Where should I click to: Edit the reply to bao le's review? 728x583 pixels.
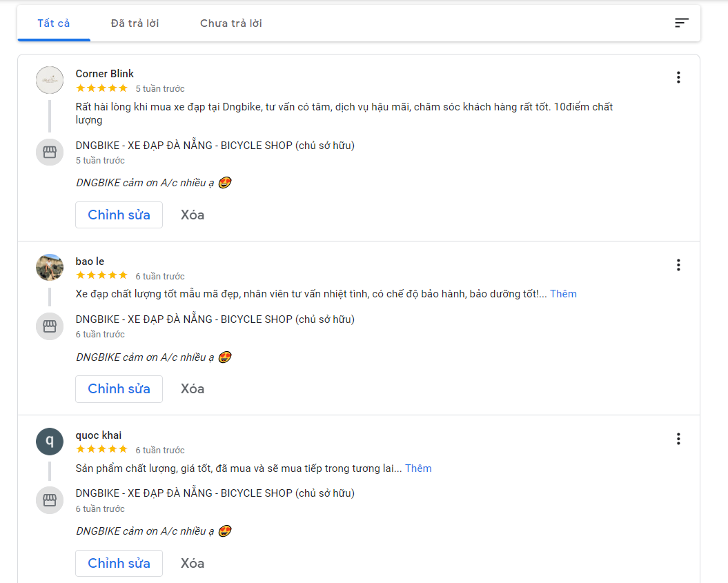pyautogui.click(x=119, y=388)
